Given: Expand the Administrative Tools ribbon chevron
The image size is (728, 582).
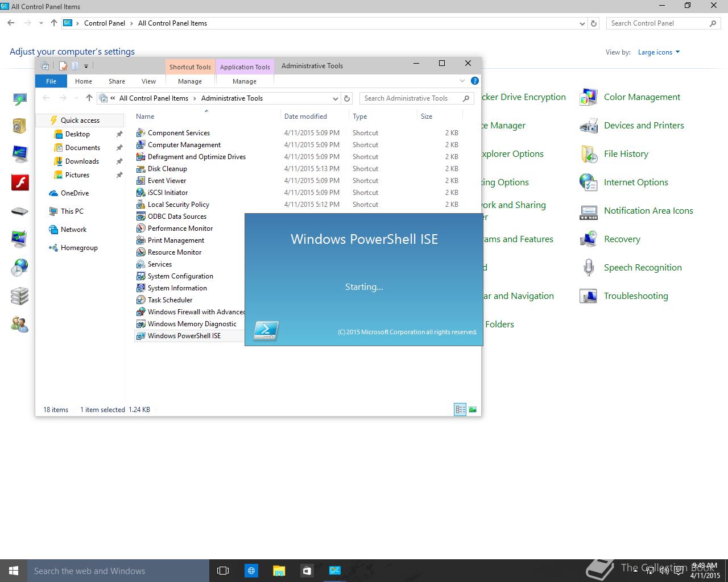Looking at the screenshot, I should pos(462,81).
